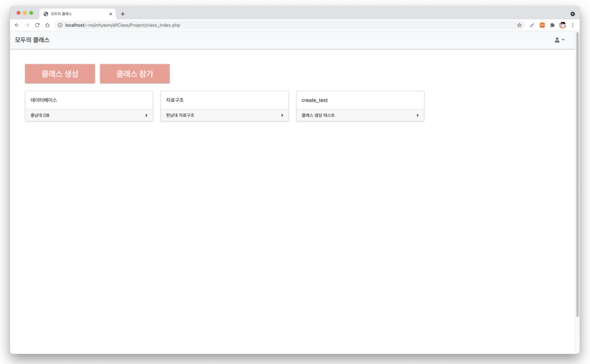Expand 한남대 자료구조 chevron arrow
This screenshot has height=364, width=590.
[282, 115]
